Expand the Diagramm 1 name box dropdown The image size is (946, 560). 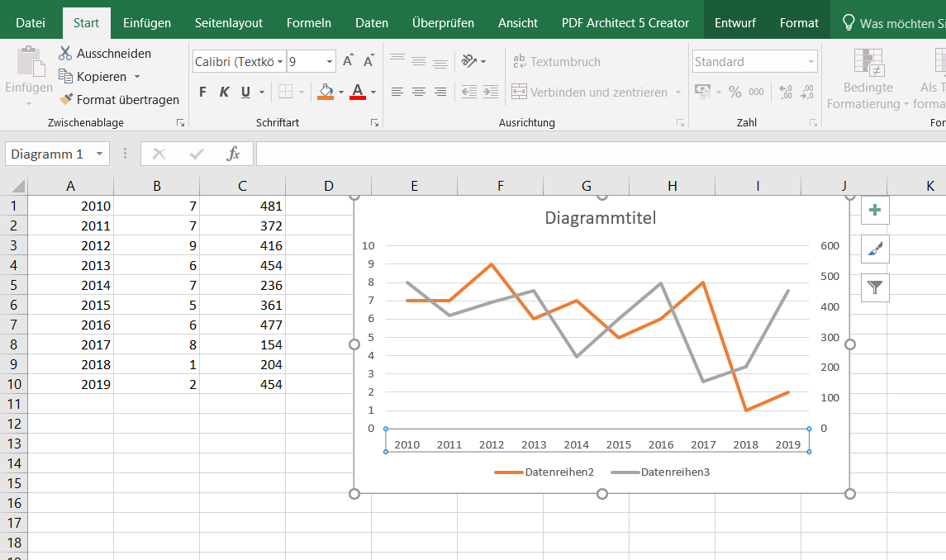pos(100,154)
